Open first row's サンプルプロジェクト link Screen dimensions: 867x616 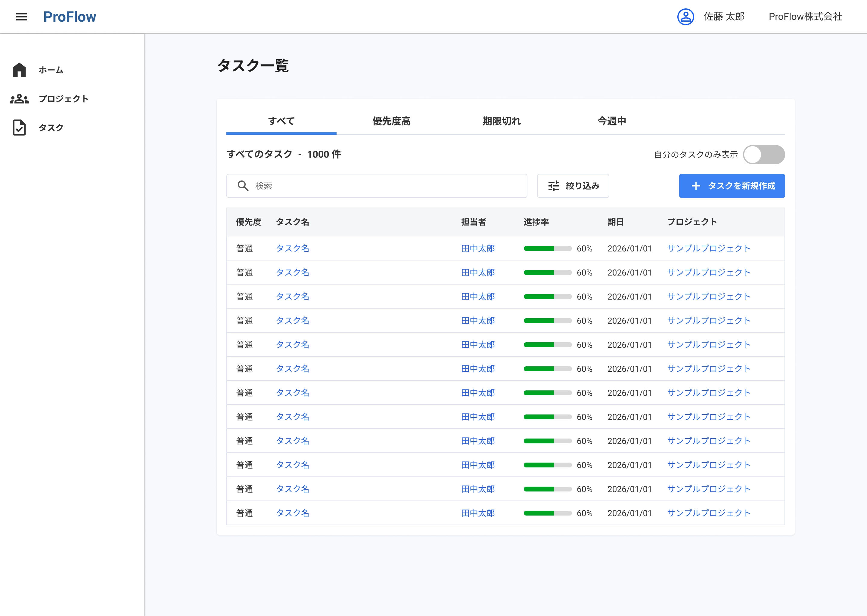tap(709, 248)
